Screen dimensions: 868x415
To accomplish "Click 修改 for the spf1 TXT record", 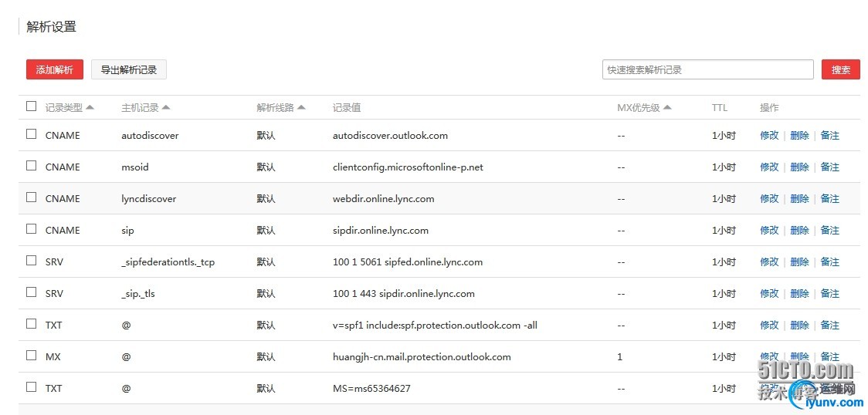I will point(769,325).
